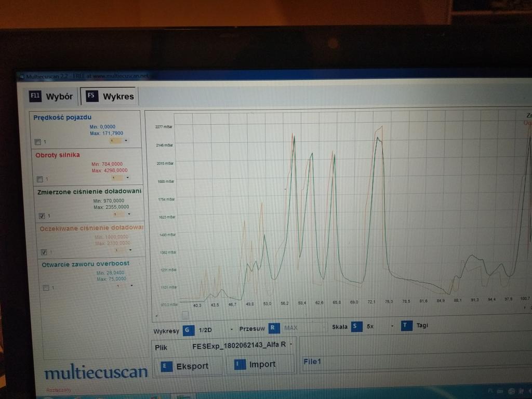Click the Import button
The height and width of the screenshot is (399, 532).
coord(260,364)
